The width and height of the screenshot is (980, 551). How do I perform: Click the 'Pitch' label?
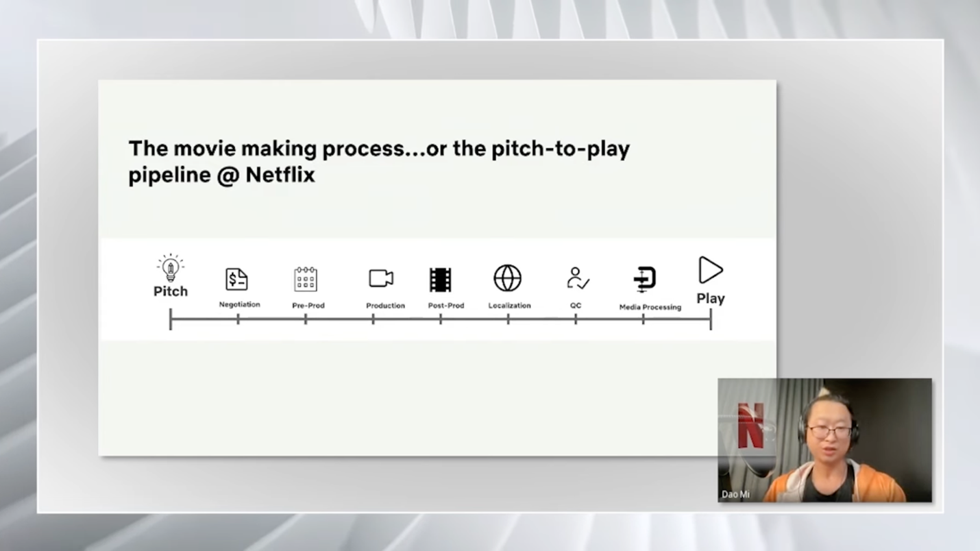coord(171,291)
